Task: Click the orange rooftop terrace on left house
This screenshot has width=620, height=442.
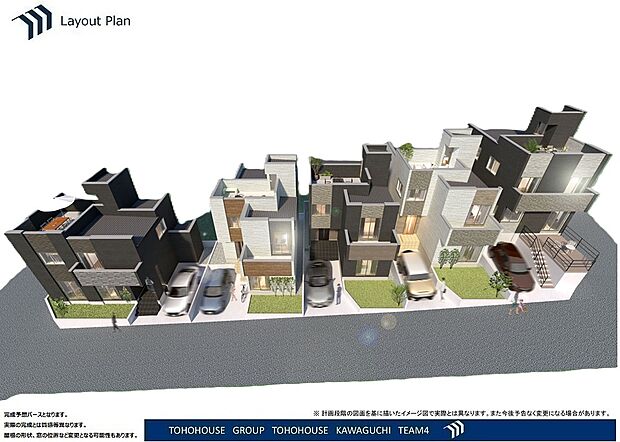Action: pos(59,223)
